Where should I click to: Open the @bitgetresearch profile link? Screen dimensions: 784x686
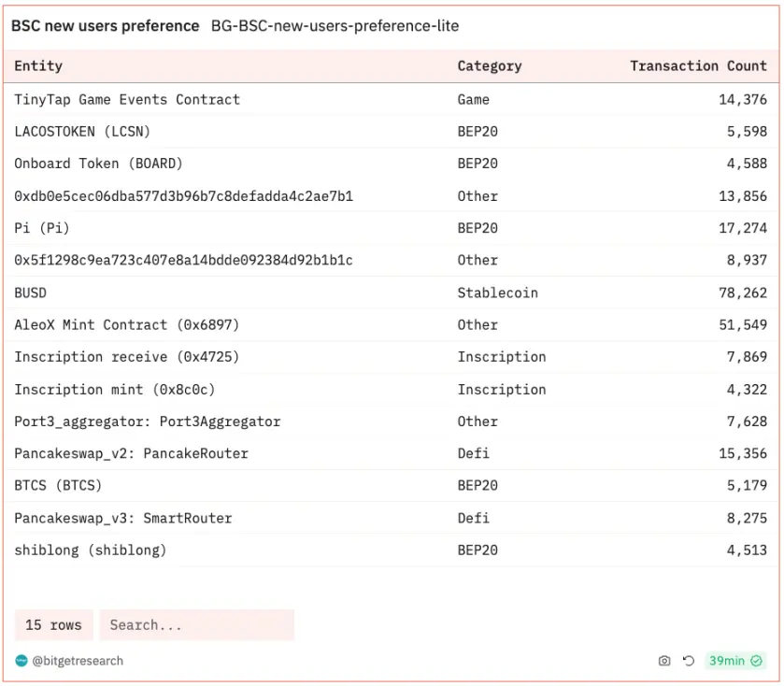click(x=78, y=661)
